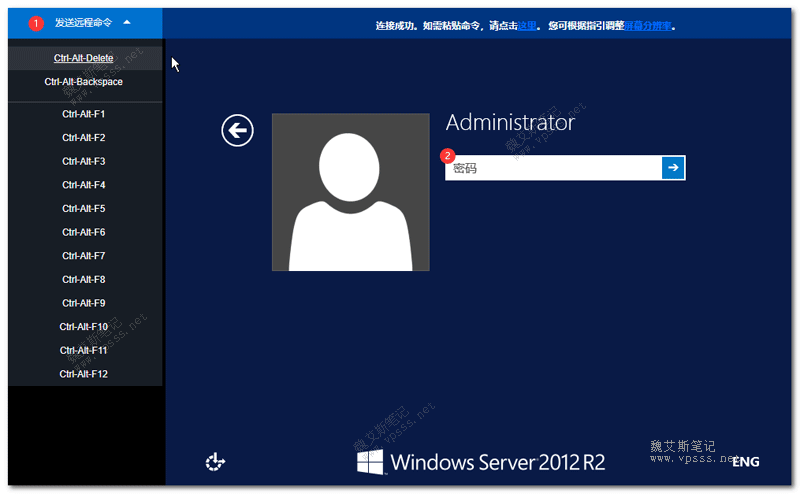800x494 pixels.
Task: Collapse the 发送远程命令 dropdown menu
Action: tap(85, 23)
